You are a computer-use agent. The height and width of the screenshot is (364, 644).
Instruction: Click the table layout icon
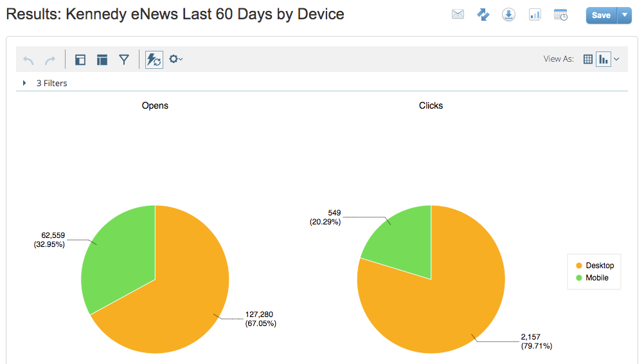tap(102, 60)
